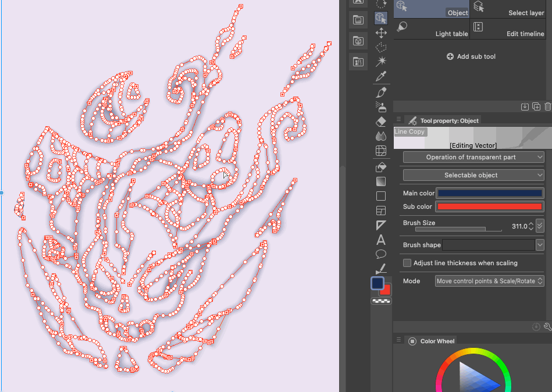Select the Move layer tool
Image resolution: width=552 pixels, height=392 pixels.
click(381, 33)
